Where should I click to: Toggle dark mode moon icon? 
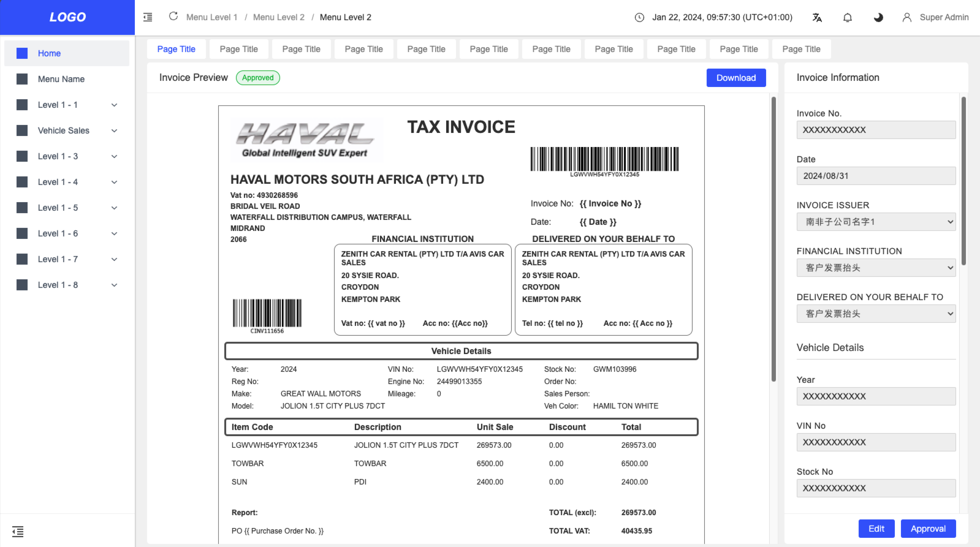(x=878, y=17)
